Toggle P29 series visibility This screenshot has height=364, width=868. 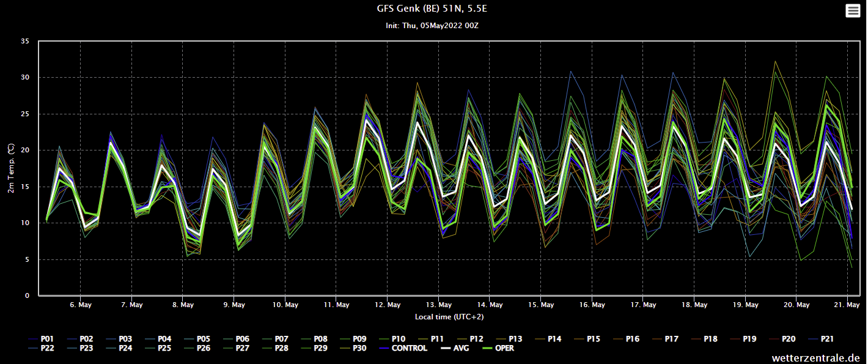coord(315,348)
